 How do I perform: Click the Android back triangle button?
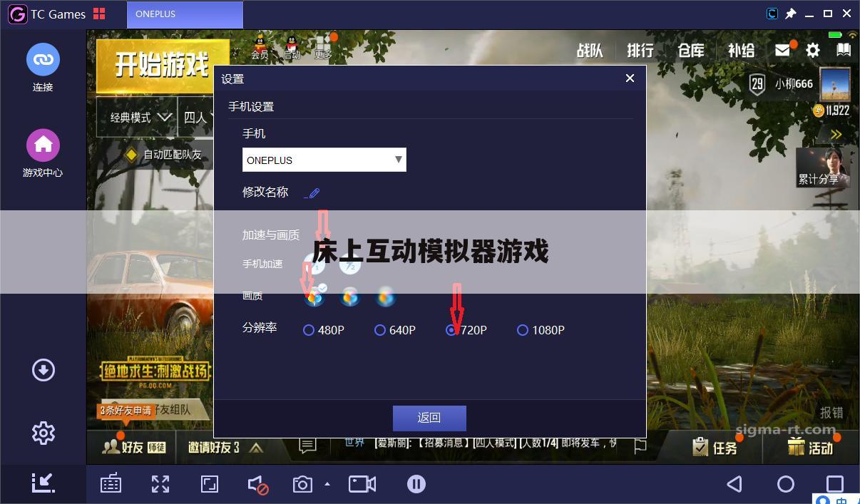tap(734, 484)
